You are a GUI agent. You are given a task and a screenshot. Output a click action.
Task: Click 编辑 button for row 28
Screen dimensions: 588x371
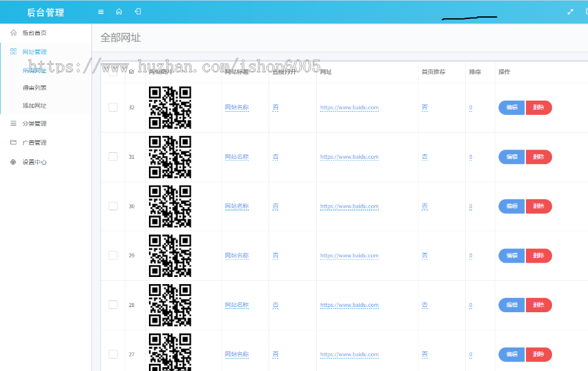[x=512, y=305]
